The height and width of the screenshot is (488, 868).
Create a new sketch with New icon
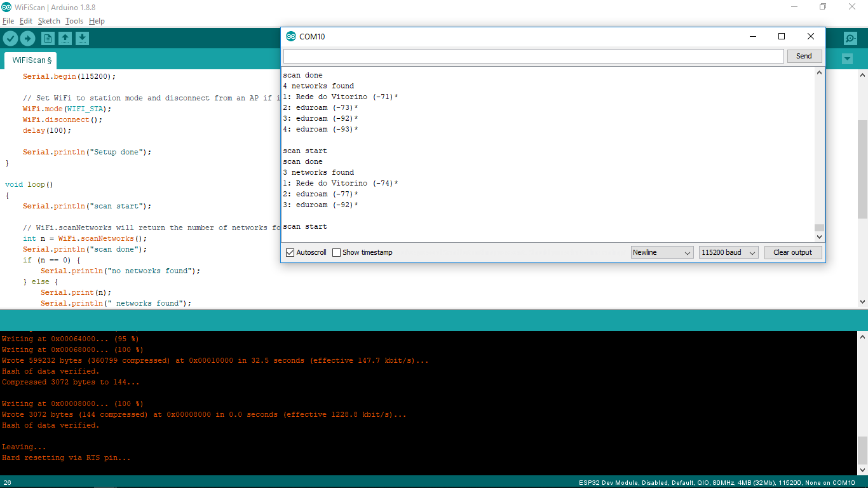point(48,38)
